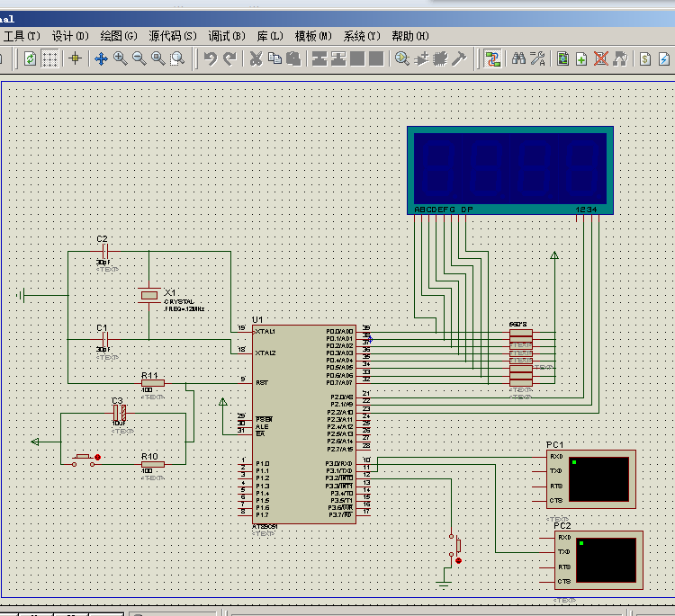Image resolution: width=675 pixels, height=616 pixels.
Task: Click the Redraw display icon
Action: click(30, 58)
